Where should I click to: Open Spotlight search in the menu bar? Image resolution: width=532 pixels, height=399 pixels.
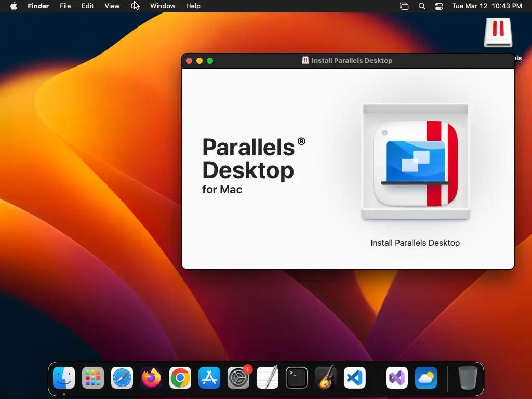(422, 6)
